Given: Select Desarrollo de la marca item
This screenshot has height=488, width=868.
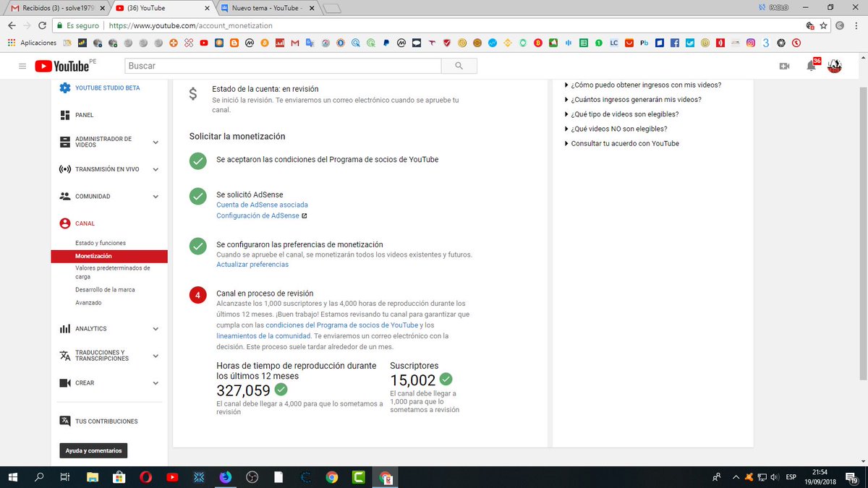Looking at the screenshot, I should (105, 290).
